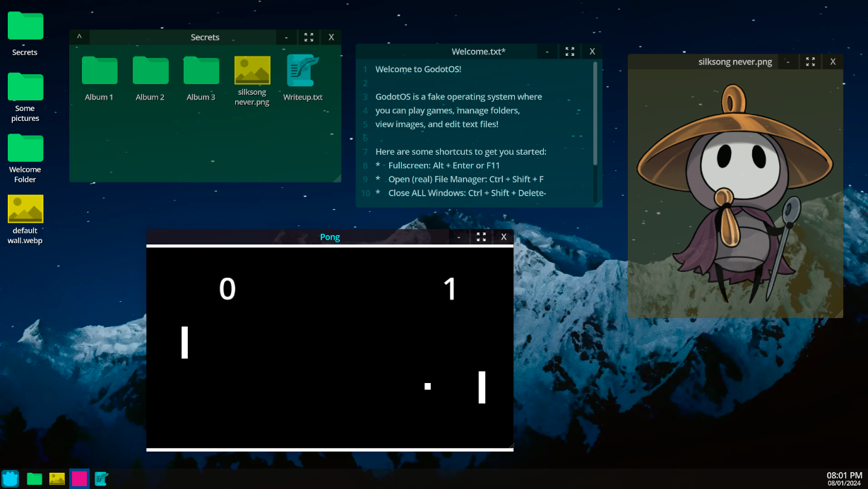Viewport: 868px width, 489px height.
Task: Open the Album 1 folder in Secrets window
Action: pos(99,78)
